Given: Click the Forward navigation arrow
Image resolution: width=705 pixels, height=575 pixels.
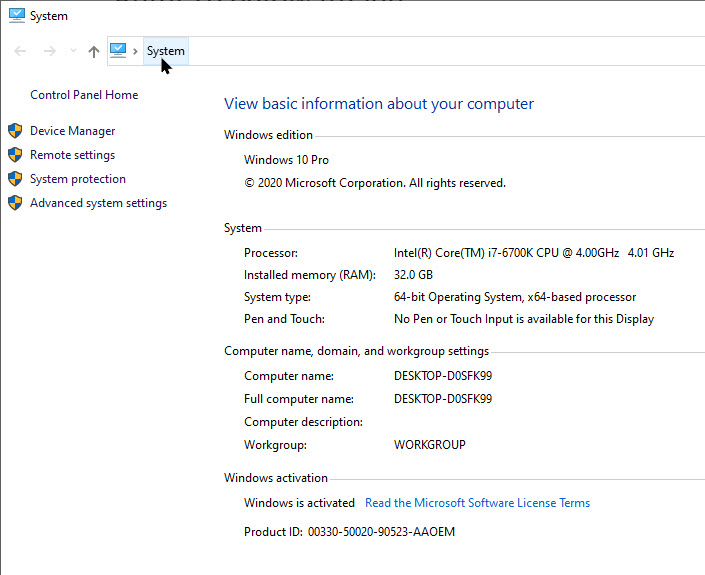Looking at the screenshot, I should [x=49, y=51].
